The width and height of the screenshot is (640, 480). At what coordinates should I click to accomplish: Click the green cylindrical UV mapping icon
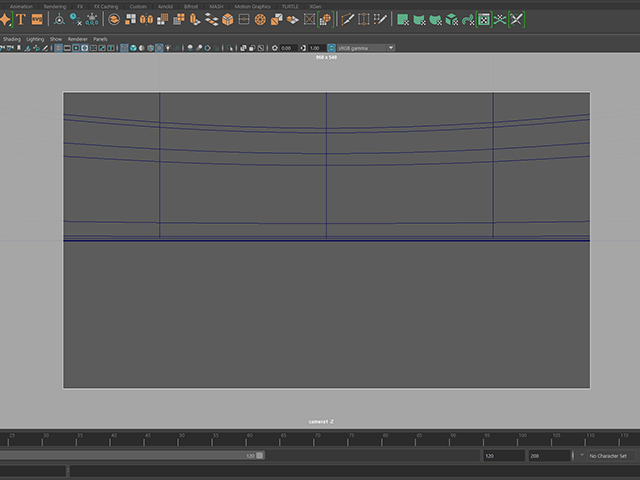coord(419,19)
